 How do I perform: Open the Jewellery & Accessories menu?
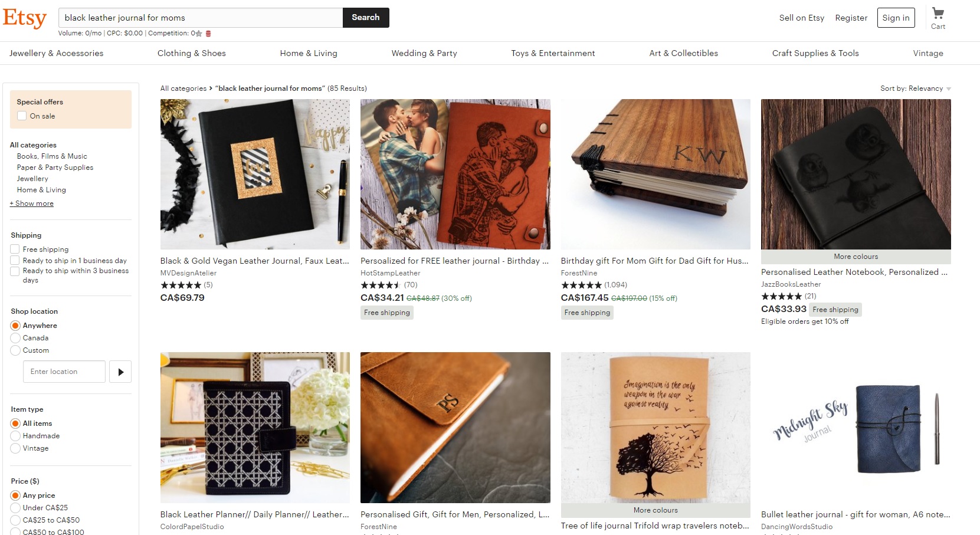click(56, 53)
